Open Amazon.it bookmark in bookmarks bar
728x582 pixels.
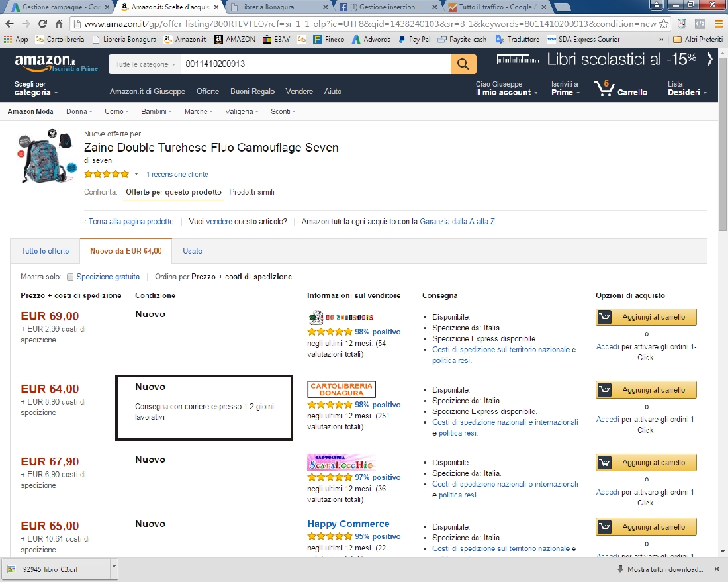[186, 40]
